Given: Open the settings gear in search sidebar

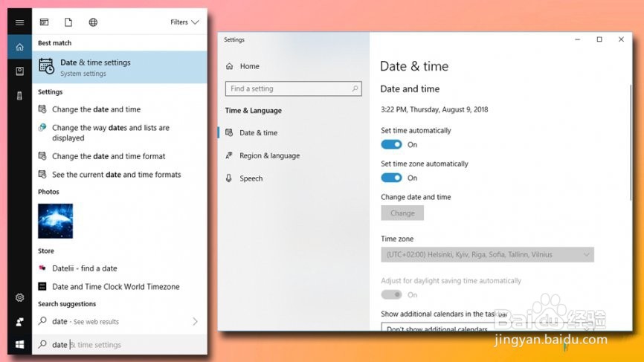Looking at the screenshot, I should pyautogui.click(x=19, y=297).
